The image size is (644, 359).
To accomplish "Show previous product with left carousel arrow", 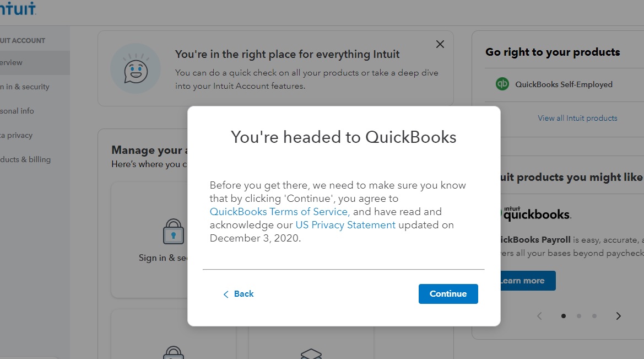I will [x=539, y=316].
